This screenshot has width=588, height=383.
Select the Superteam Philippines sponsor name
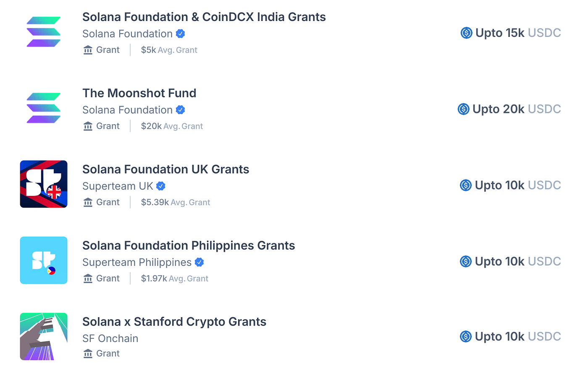137,262
